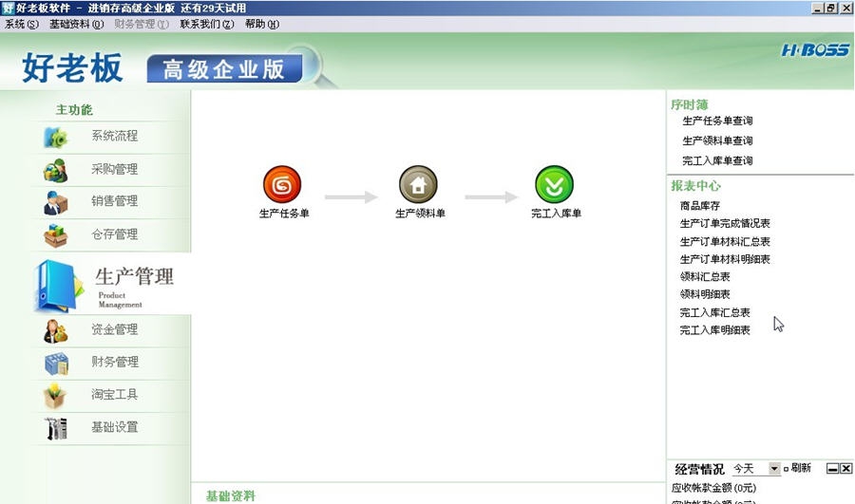
Task: Click the 基础设置 tools icon
Action: tap(55, 428)
